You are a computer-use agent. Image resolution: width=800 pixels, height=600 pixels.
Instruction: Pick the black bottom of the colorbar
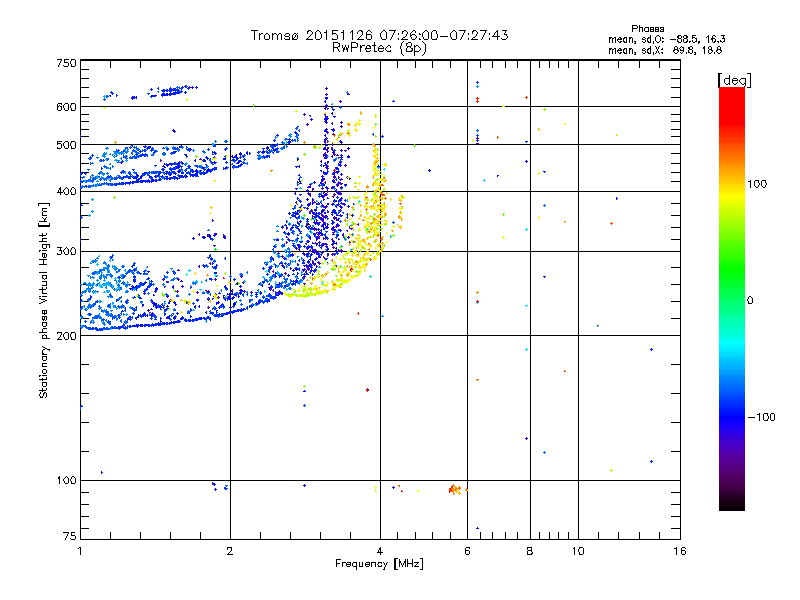732,505
